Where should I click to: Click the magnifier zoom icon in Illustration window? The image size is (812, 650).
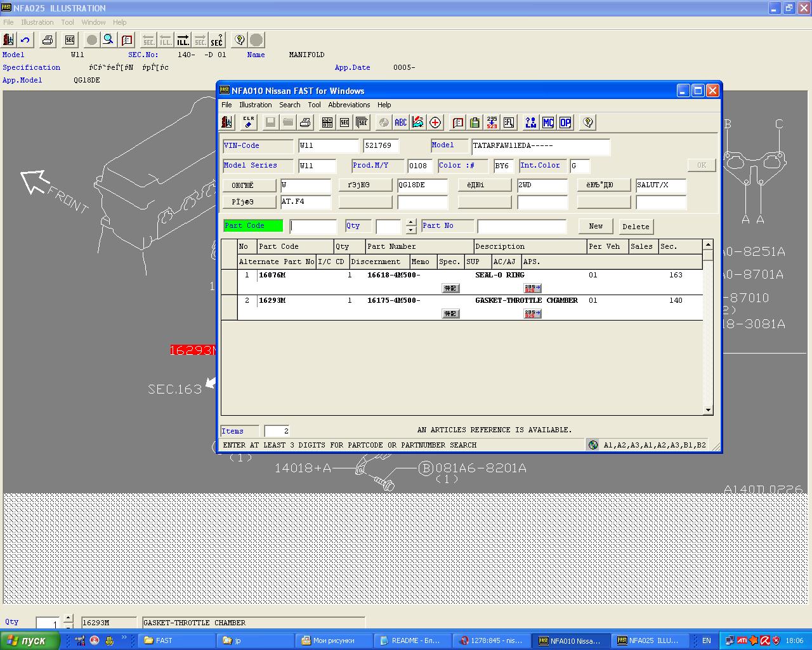click(109, 40)
